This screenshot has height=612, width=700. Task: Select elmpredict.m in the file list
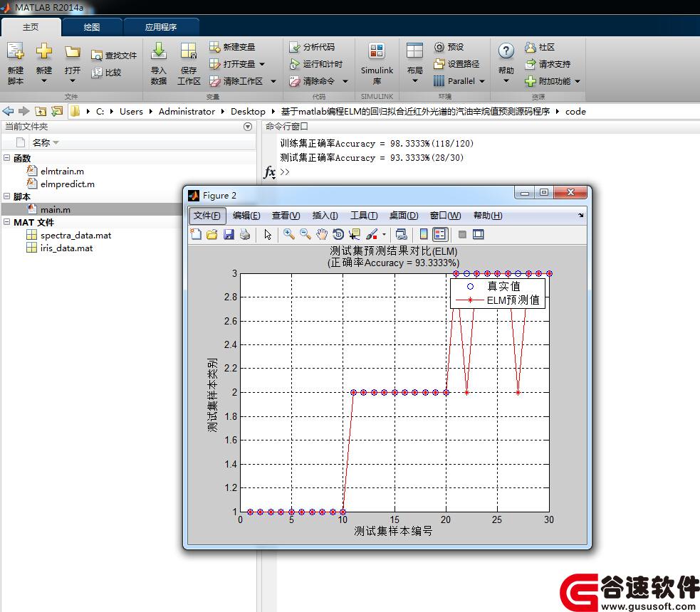coord(68,184)
